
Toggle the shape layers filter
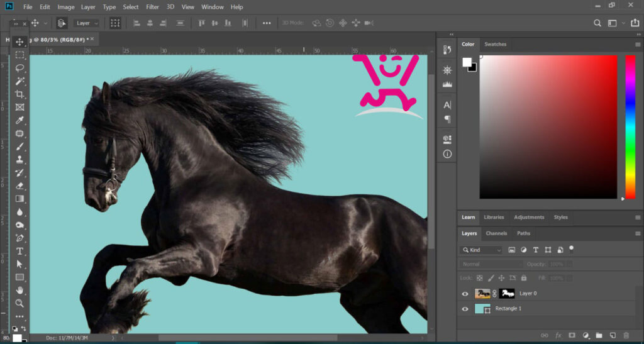point(548,250)
